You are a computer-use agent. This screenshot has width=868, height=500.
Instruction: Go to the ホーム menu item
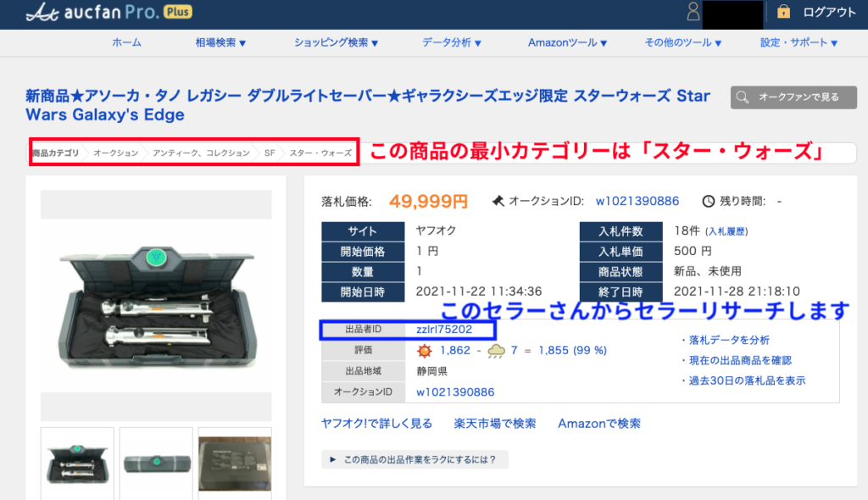click(x=126, y=42)
